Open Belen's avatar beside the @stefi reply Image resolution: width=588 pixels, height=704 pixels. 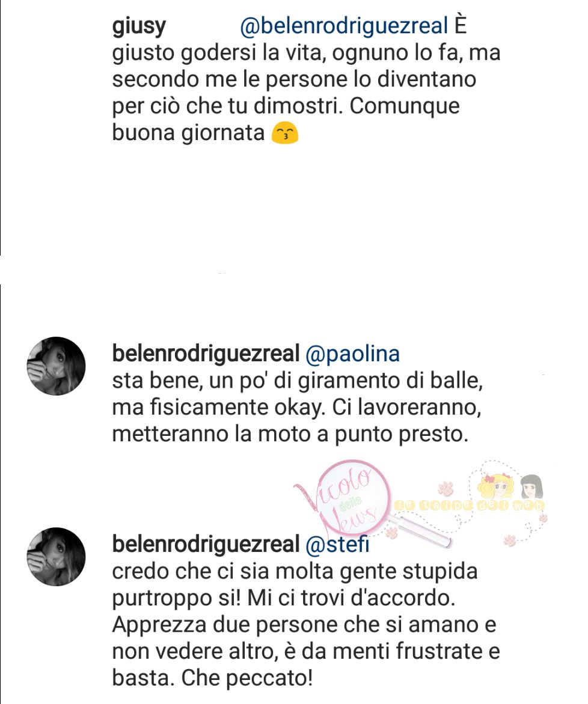56,556
